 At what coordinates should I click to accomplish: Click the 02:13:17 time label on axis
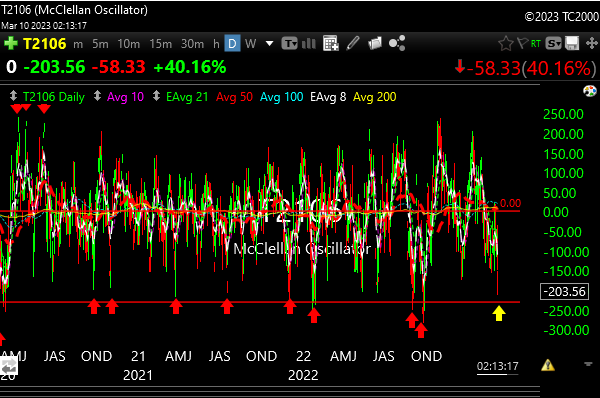click(497, 367)
